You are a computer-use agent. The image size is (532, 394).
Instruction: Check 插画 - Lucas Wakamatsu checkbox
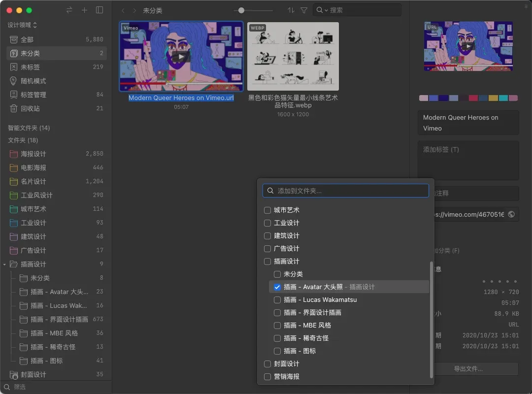pos(277,300)
